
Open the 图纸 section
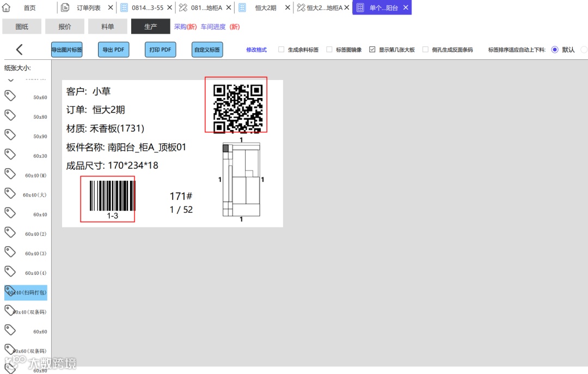[22, 27]
